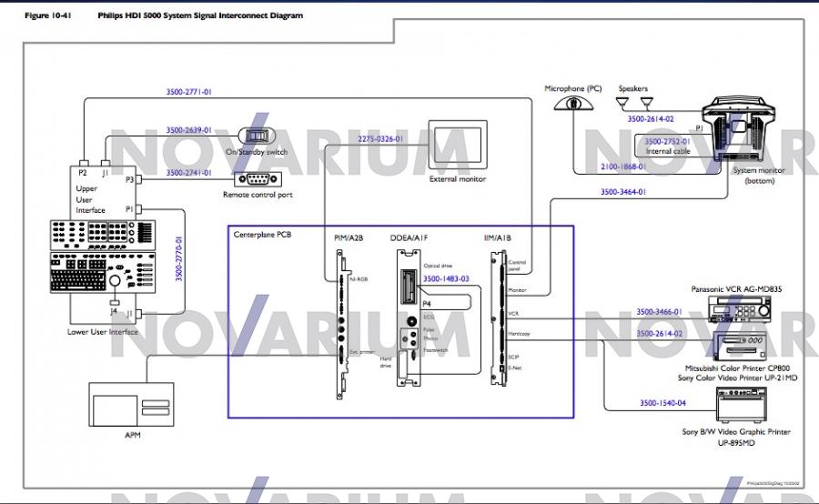Click the External monitor icon
The image size is (819, 504).
[x=458, y=146]
